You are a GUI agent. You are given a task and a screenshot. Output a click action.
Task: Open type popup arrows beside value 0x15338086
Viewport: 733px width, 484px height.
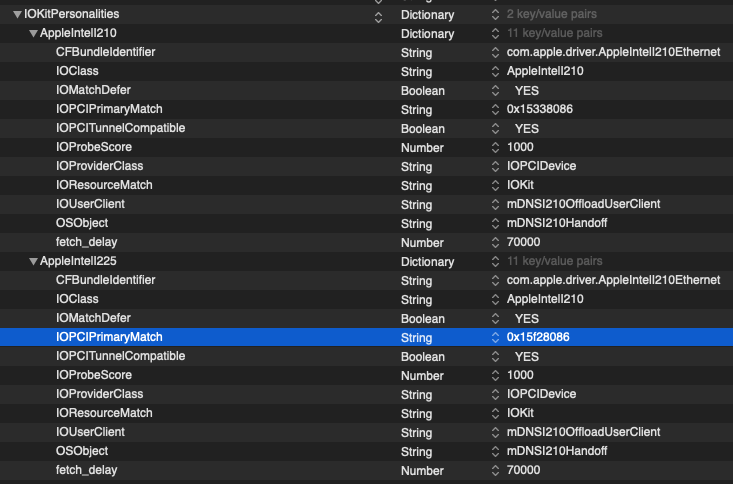495,109
